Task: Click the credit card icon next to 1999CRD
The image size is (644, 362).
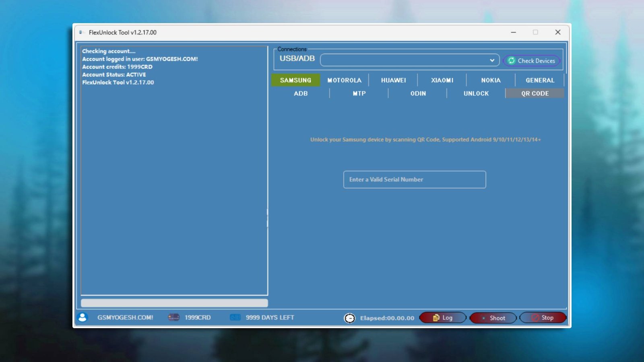Action: point(173,317)
